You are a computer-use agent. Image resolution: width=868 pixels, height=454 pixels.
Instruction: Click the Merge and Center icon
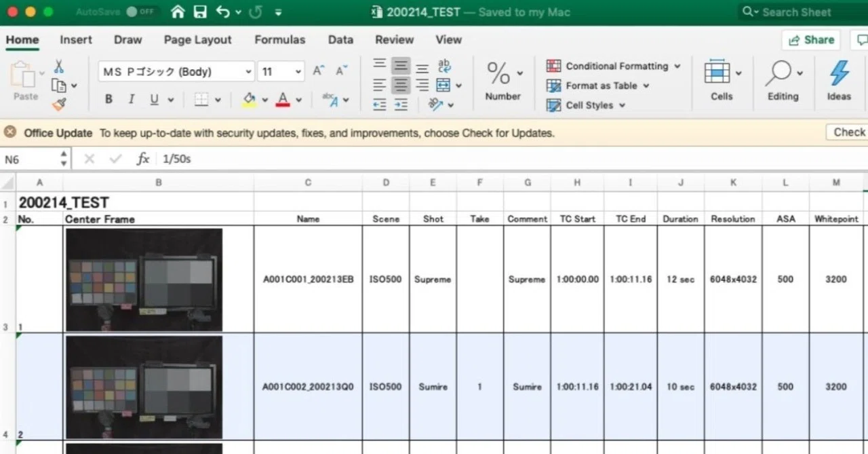[x=443, y=86]
